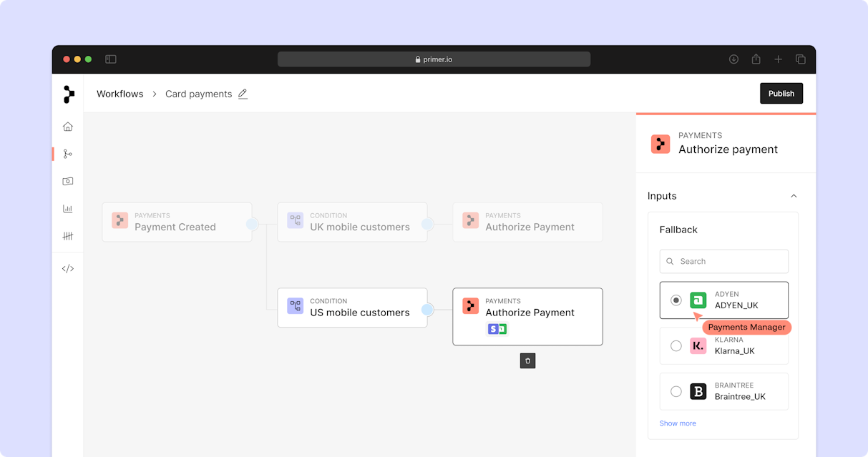Click the connector dot on Payment Created node

pyautogui.click(x=252, y=224)
